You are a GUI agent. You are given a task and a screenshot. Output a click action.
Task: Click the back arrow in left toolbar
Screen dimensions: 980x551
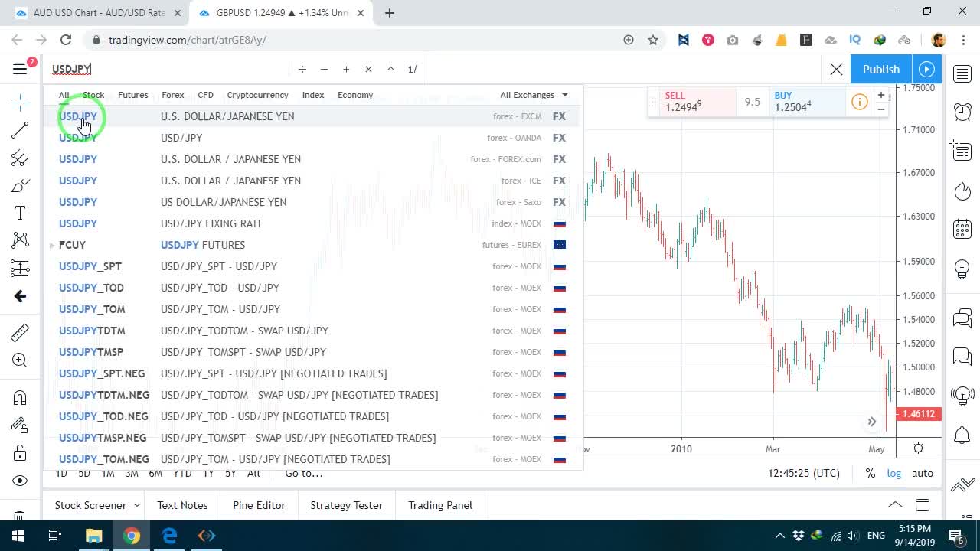point(20,296)
